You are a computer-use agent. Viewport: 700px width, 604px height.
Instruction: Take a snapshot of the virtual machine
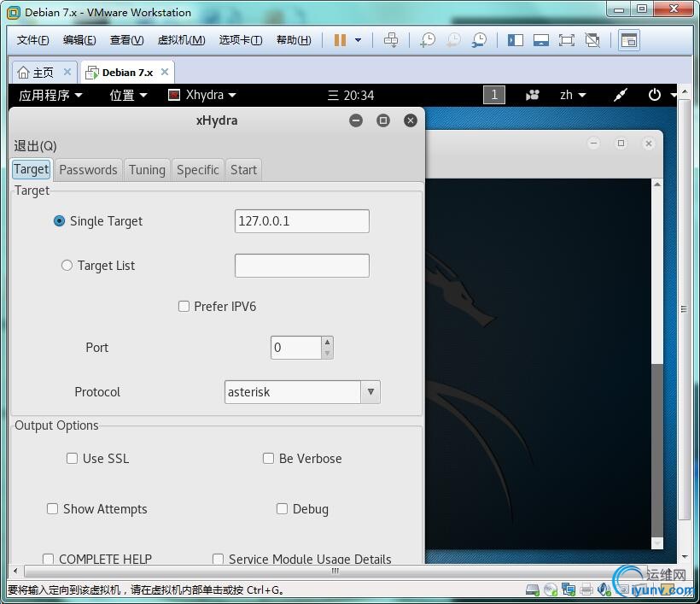428,40
